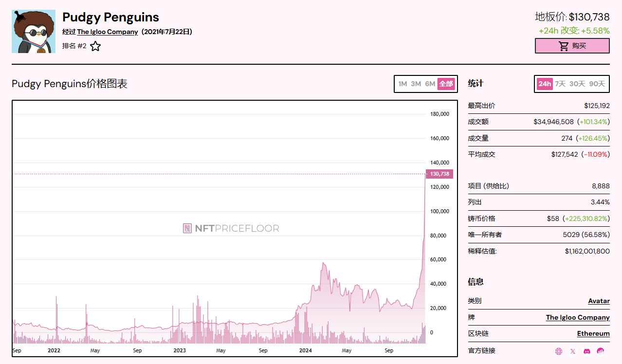Show statistics for 30天
The image size is (622, 364).
click(577, 84)
